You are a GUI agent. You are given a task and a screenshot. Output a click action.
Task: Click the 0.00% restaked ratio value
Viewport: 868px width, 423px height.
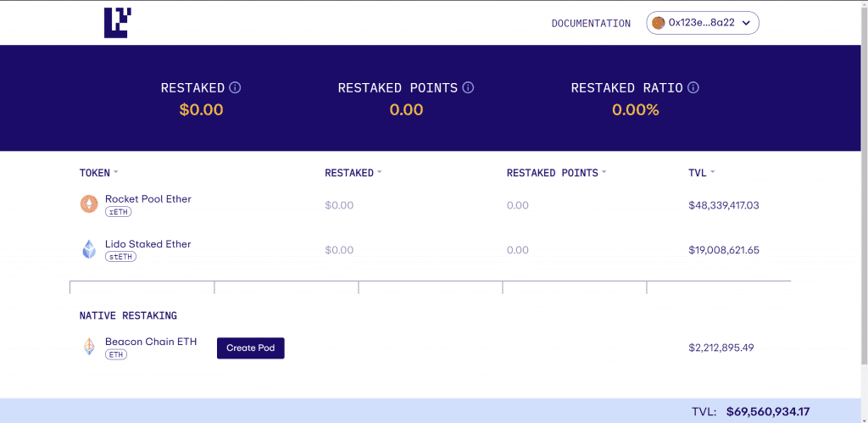tap(636, 109)
